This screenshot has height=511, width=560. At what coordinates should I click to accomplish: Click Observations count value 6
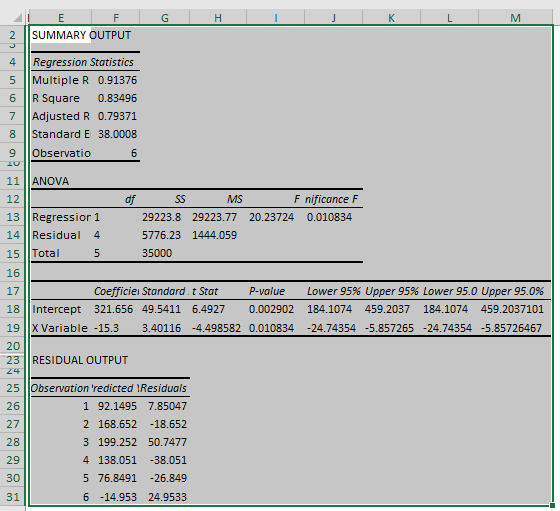coord(134,153)
